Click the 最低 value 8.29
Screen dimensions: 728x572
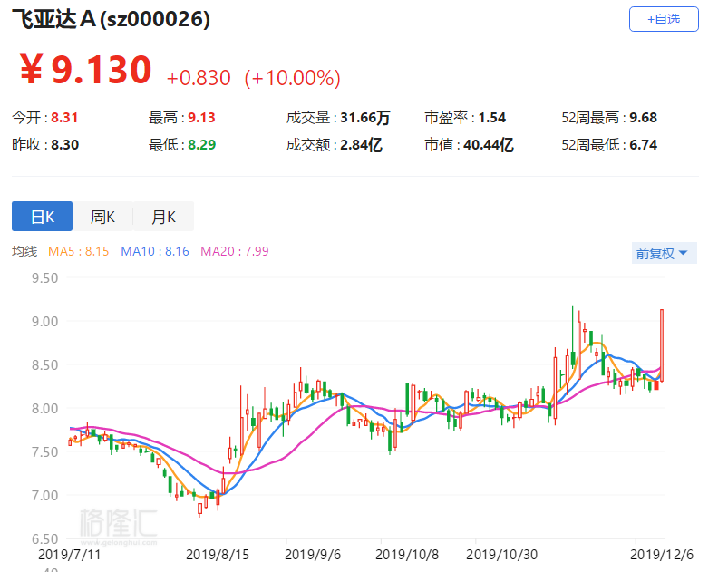click(201, 145)
